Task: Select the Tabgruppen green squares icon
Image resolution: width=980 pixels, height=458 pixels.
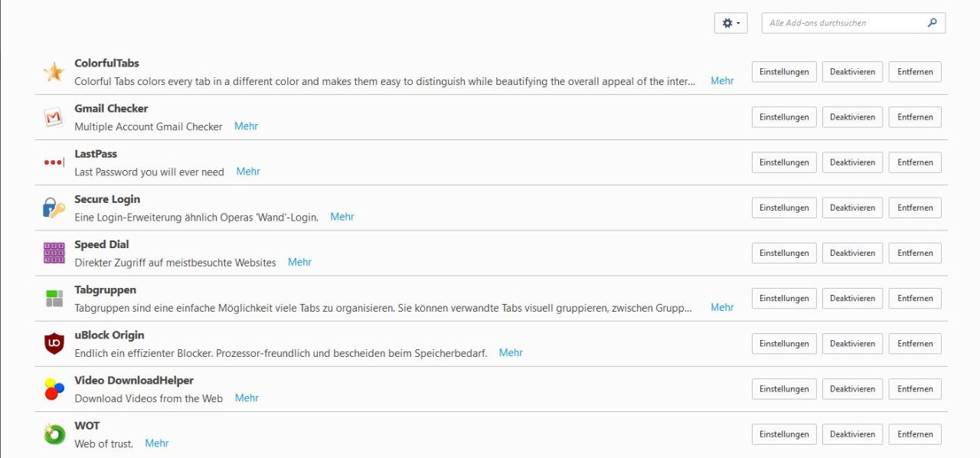Action: 54,298
